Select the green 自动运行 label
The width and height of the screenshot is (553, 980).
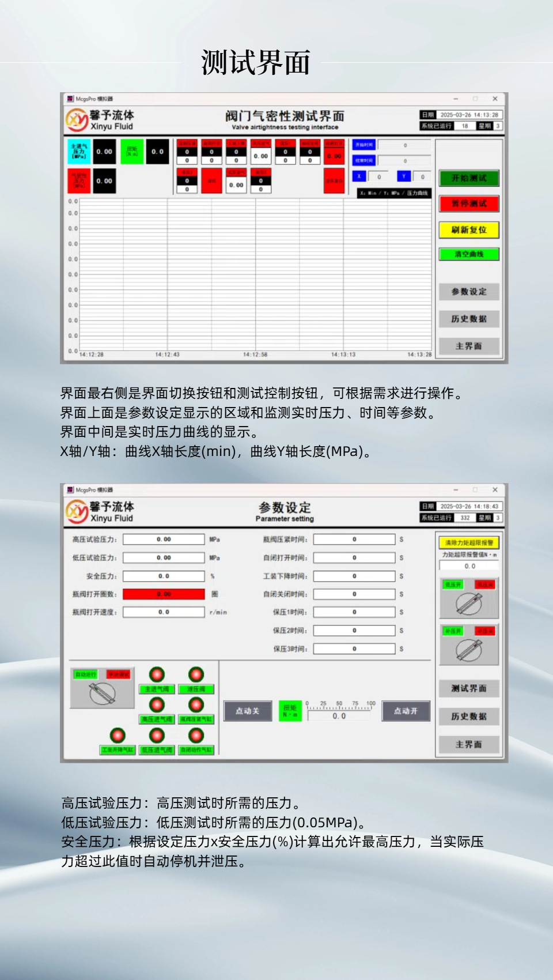[86, 674]
